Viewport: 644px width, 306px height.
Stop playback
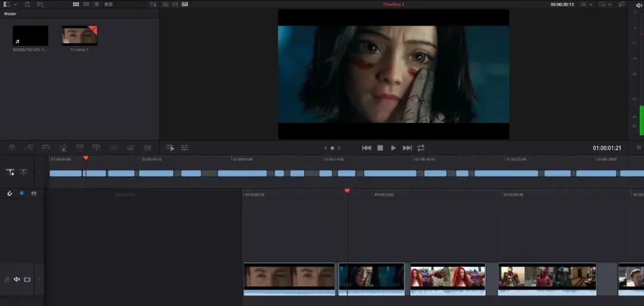(380, 148)
